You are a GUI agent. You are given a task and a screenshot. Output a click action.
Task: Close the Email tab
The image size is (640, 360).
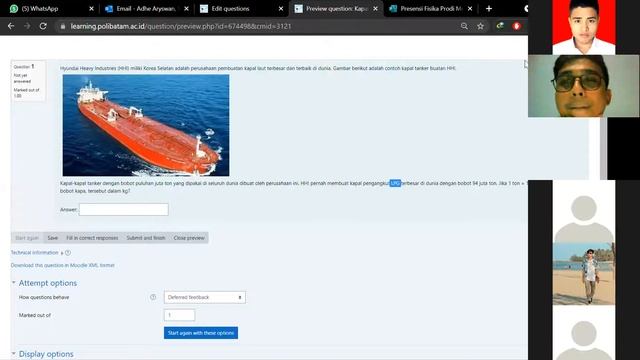186,9
